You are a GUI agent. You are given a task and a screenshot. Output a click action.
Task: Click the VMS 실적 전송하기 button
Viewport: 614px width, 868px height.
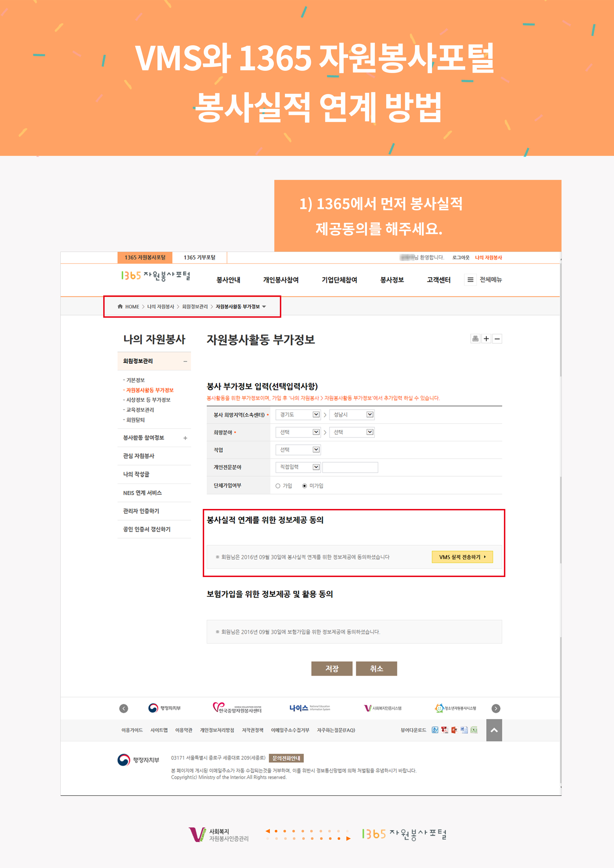tap(462, 557)
